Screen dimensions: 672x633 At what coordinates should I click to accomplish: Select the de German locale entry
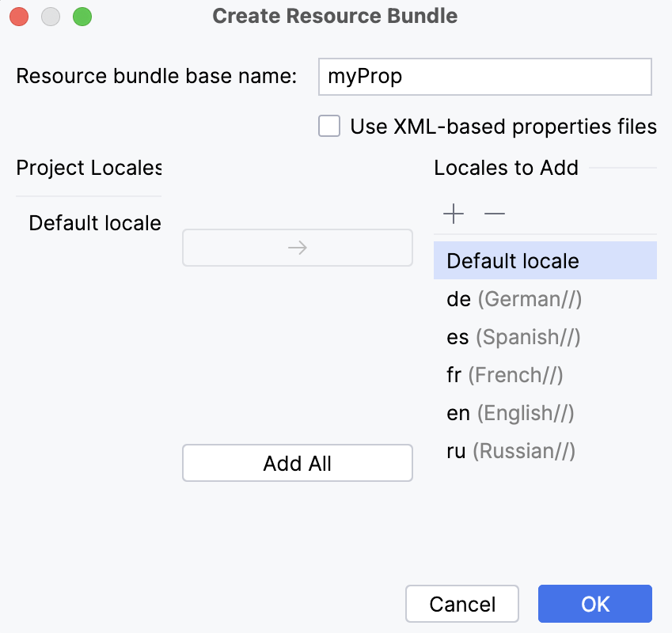point(514,299)
